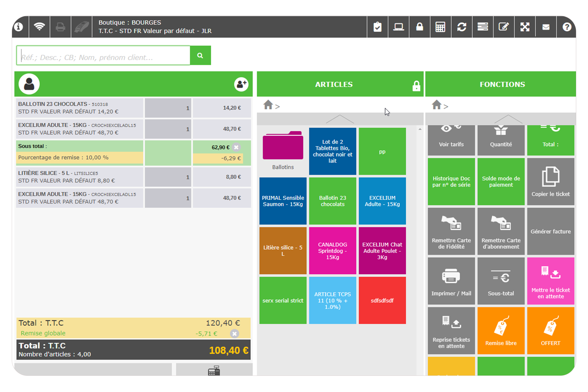This screenshot has height=392, width=588.
Task: Click the help question mark icon
Action: pos(567,27)
